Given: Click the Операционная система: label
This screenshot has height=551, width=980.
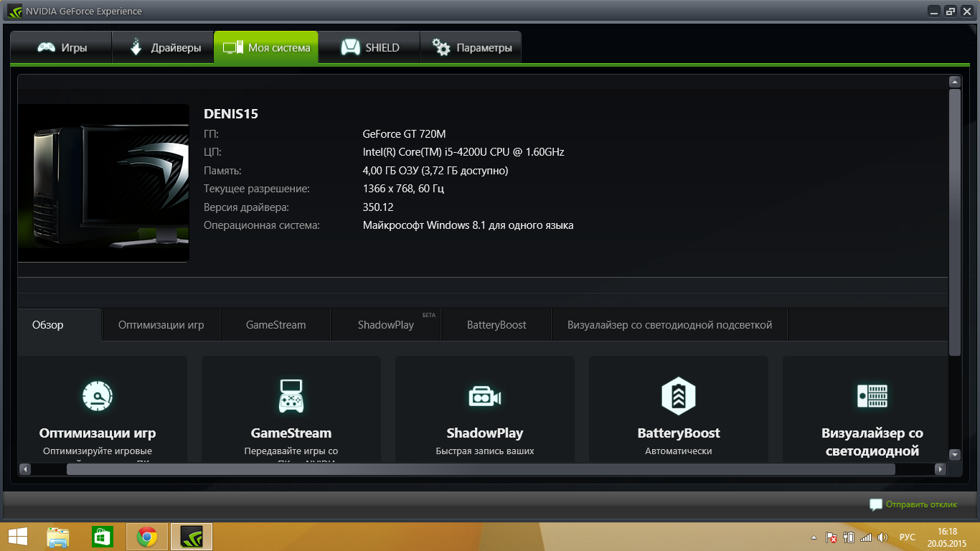Looking at the screenshot, I should [x=262, y=225].
